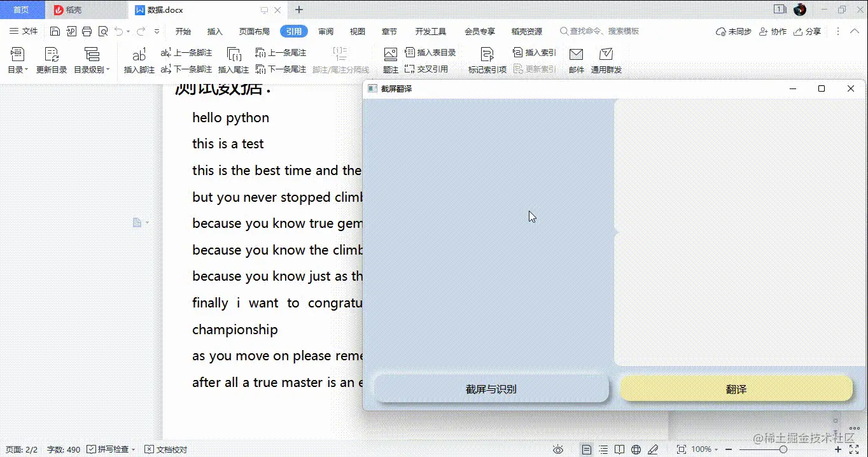
Task: Open the 文件 file menu
Action: [24, 31]
